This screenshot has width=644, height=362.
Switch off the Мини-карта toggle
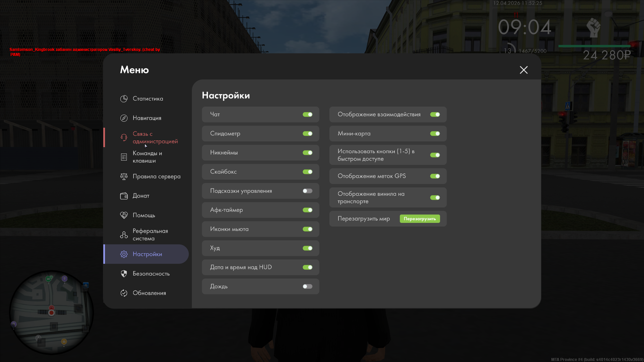tap(435, 134)
